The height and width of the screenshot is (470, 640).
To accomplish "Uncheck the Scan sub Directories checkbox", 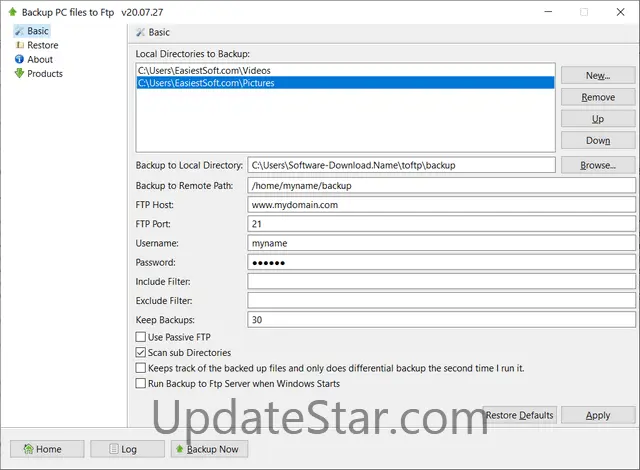I will [x=141, y=352].
